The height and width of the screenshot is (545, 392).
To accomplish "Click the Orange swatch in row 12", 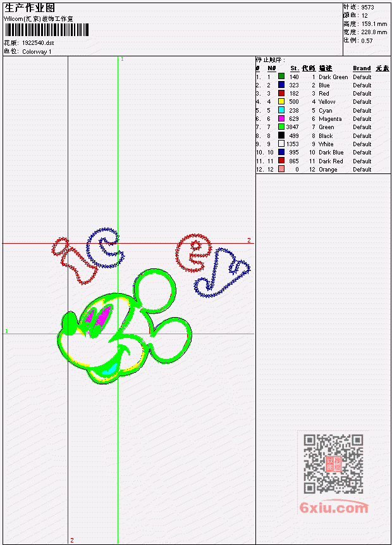I will tap(281, 169).
